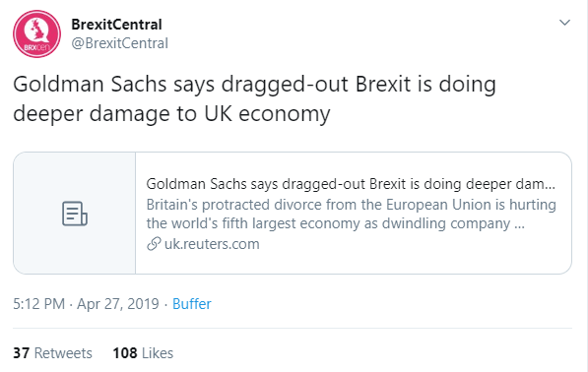Click the link card thumbnail area
The image size is (588, 372).
(x=75, y=213)
